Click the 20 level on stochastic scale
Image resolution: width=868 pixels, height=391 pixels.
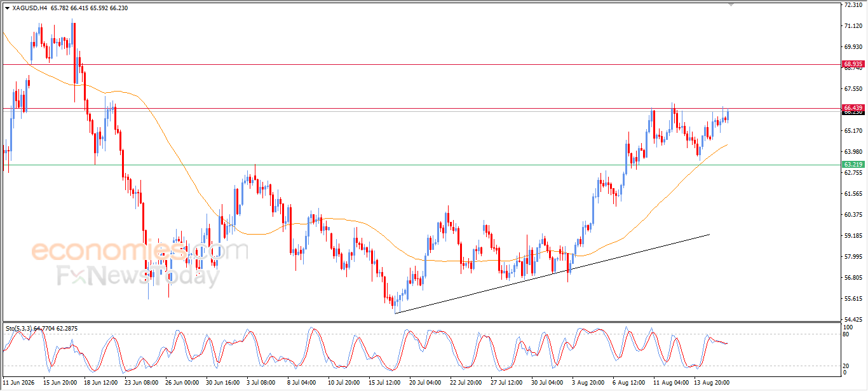click(x=846, y=366)
